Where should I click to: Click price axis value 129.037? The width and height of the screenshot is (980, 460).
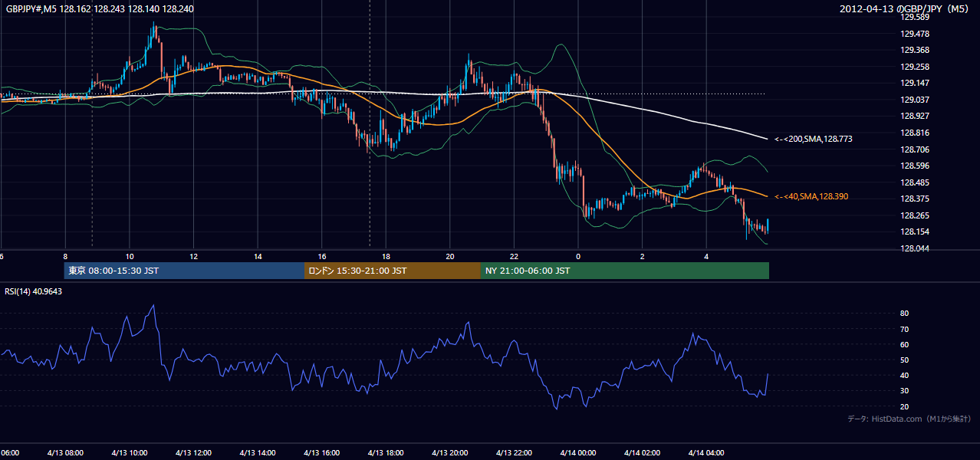click(915, 100)
